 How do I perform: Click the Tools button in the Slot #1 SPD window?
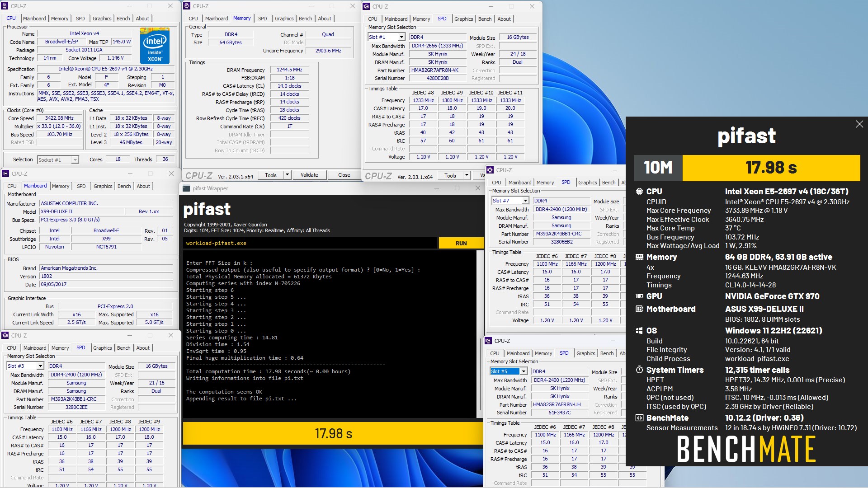[450, 175]
